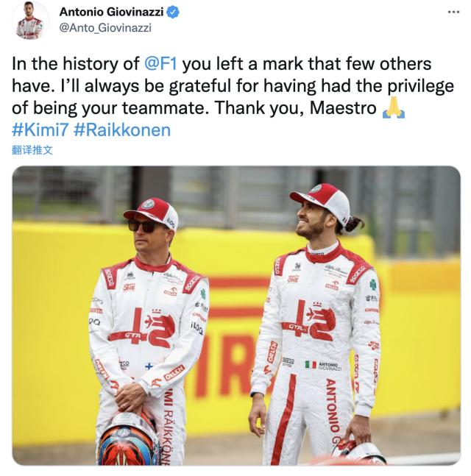This screenshot has height=476, width=471.
Task: Click the orange helmet in the photo
Action: point(129,438)
